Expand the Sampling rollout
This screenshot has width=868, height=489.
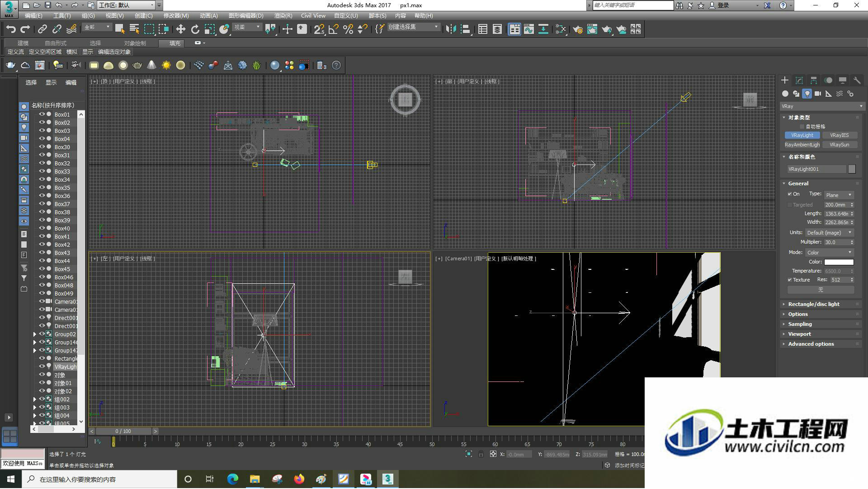pos(821,324)
